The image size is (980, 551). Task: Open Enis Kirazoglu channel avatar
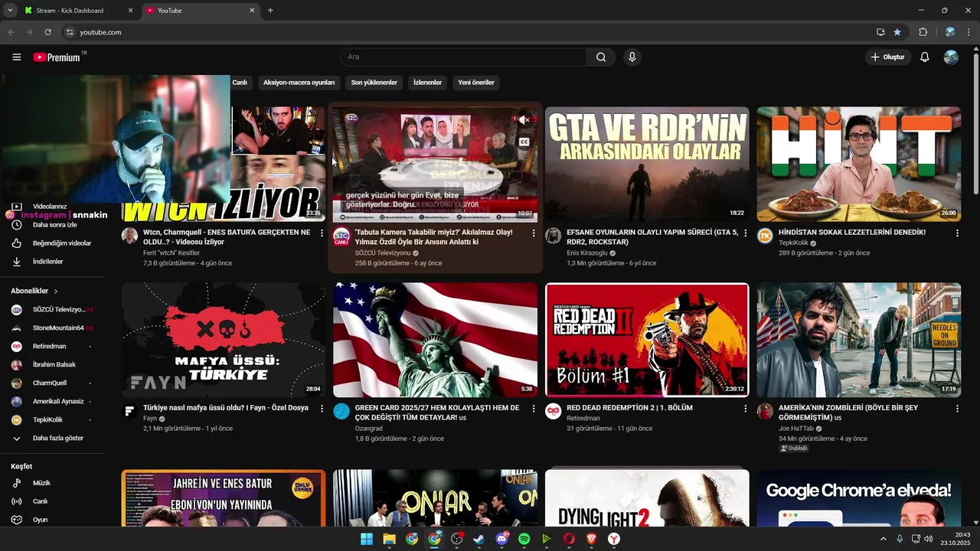(553, 236)
